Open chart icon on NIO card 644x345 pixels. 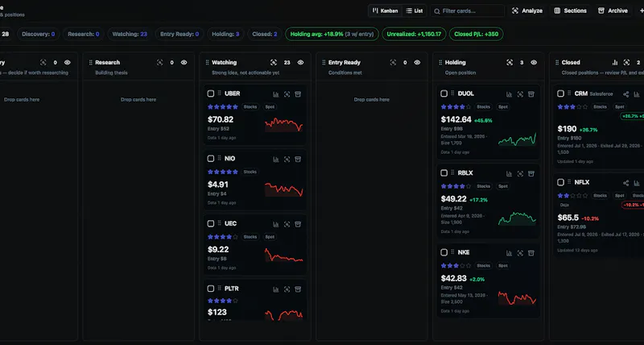[275, 159]
